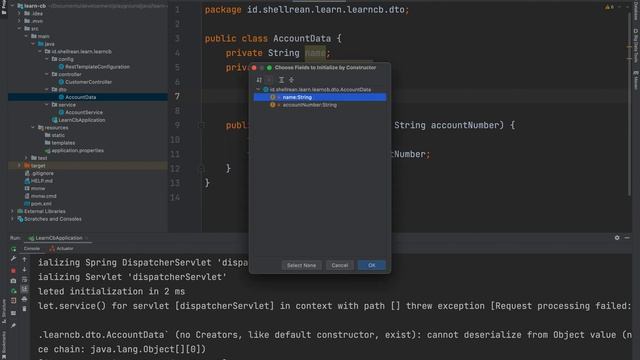Expand the target folder
The image size is (640, 360).
tap(19, 166)
